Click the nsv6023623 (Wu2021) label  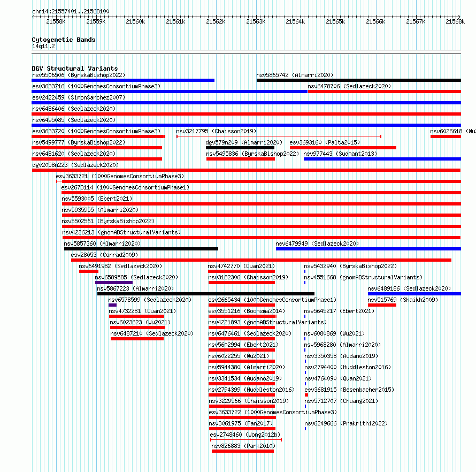coord(140,322)
